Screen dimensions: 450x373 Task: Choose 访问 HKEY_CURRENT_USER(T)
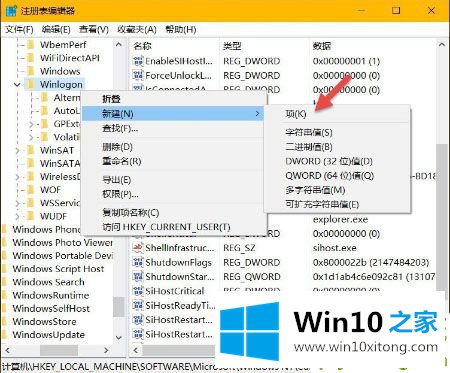point(166,227)
